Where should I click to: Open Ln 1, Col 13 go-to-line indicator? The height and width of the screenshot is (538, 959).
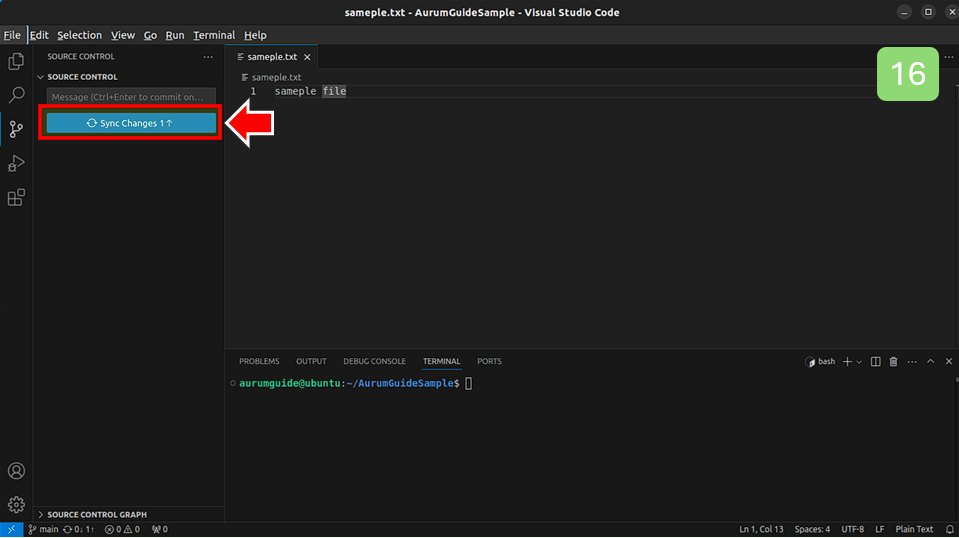coord(761,529)
